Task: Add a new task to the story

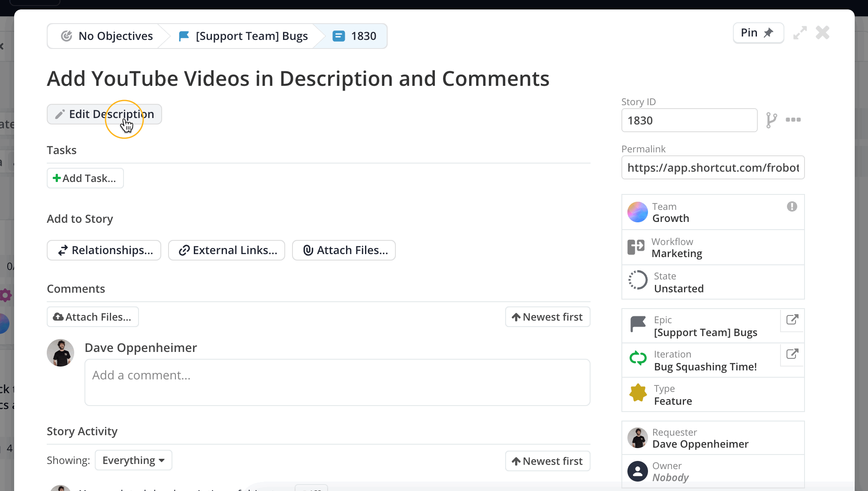Action: [x=85, y=178]
